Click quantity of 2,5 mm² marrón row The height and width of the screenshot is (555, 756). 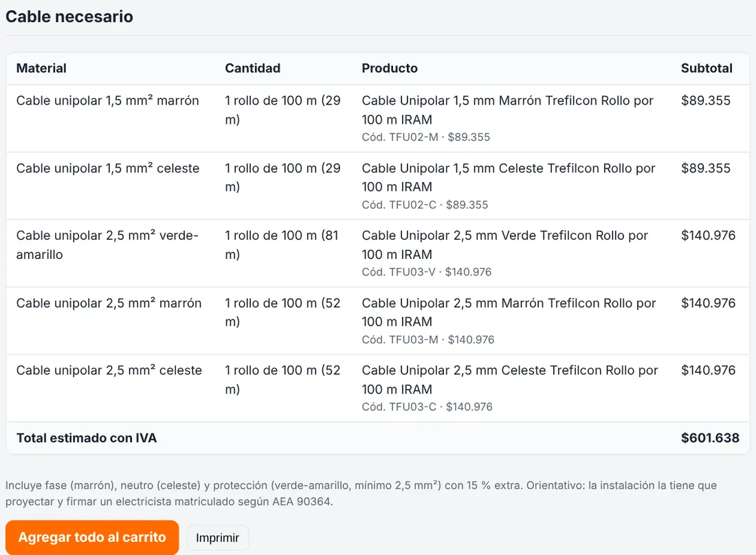pos(283,312)
